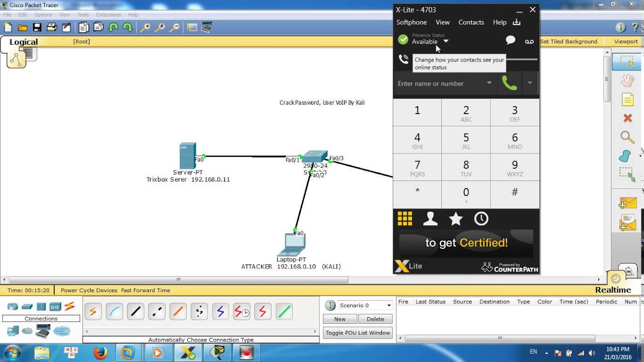Select the Phone cable connection

[199, 312]
